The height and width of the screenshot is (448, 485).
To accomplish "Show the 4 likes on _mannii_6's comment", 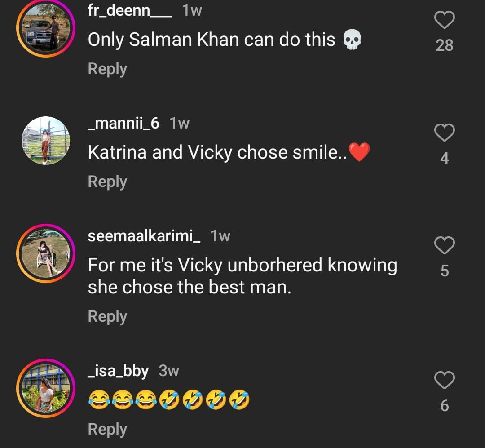I will (x=445, y=158).
